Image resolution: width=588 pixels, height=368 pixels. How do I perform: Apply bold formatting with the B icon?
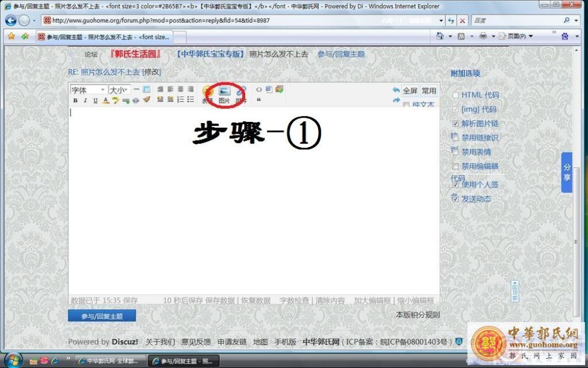75,100
